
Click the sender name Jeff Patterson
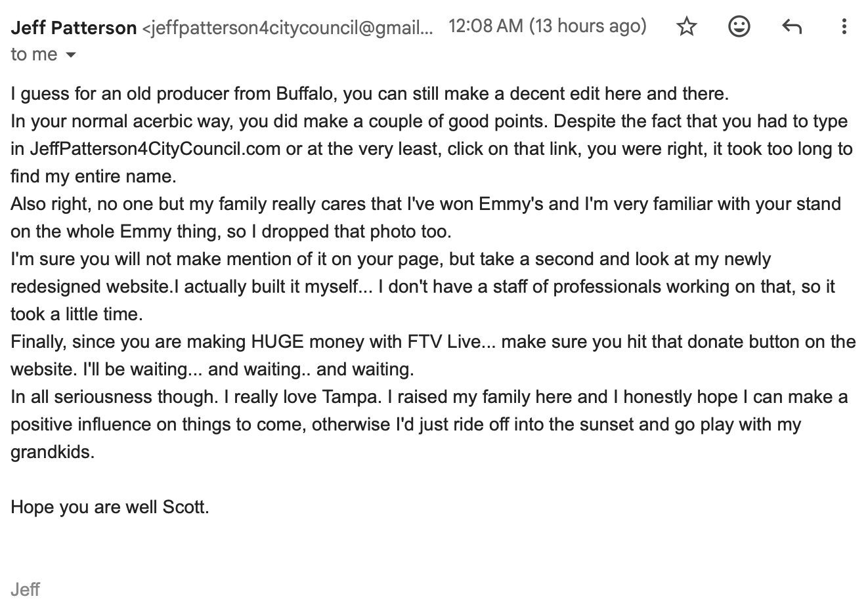pos(74,28)
